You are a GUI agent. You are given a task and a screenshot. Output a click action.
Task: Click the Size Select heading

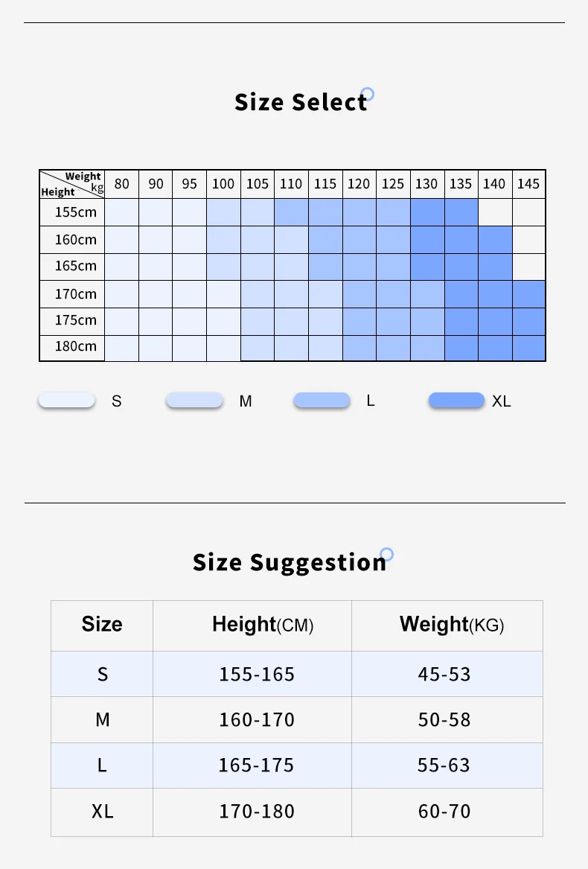coord(301,102)
